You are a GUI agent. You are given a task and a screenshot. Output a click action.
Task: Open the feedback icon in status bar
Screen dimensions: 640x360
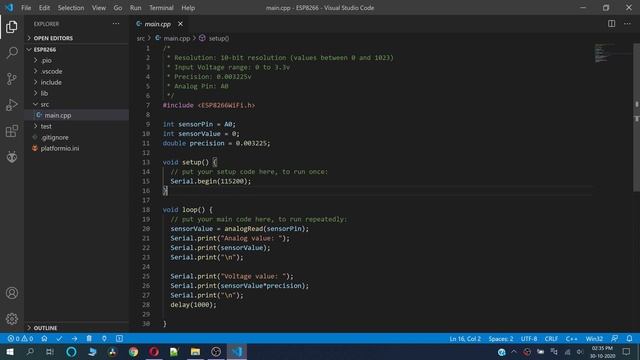614,338
